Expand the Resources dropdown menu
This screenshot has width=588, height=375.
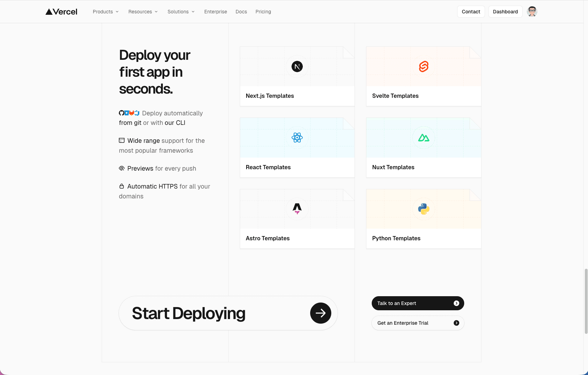(x=143, y=12)
